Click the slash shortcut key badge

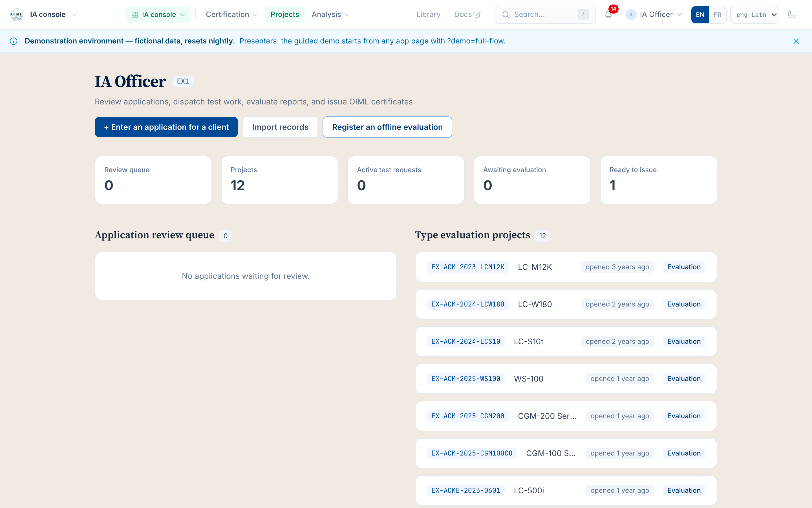(x=583, y=14)
